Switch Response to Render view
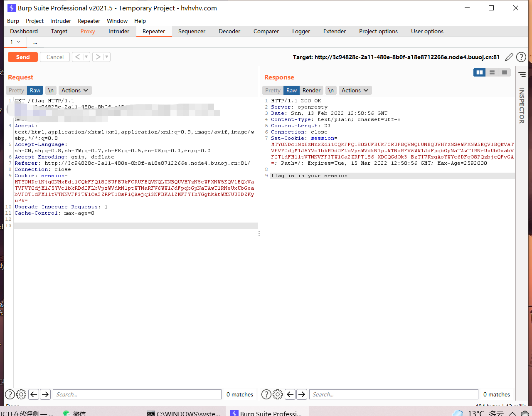Viewport: 532px width, 416px height. (x=311, y=90)
